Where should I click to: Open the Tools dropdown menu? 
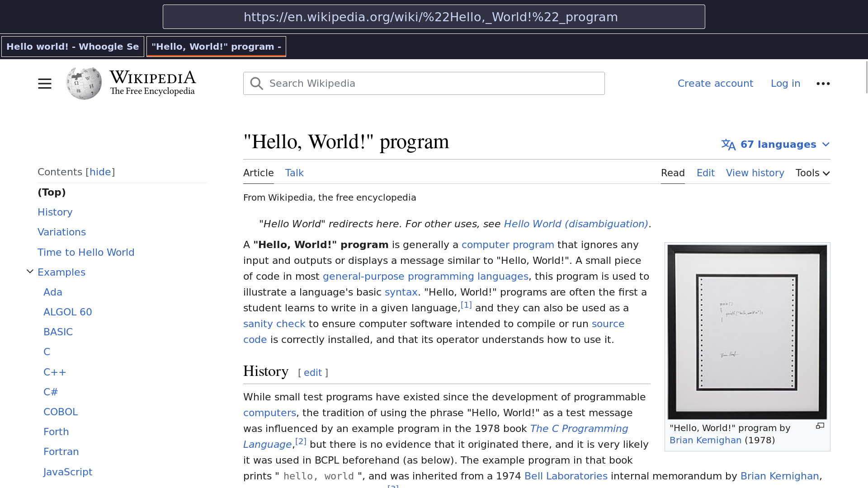[812, 173]
